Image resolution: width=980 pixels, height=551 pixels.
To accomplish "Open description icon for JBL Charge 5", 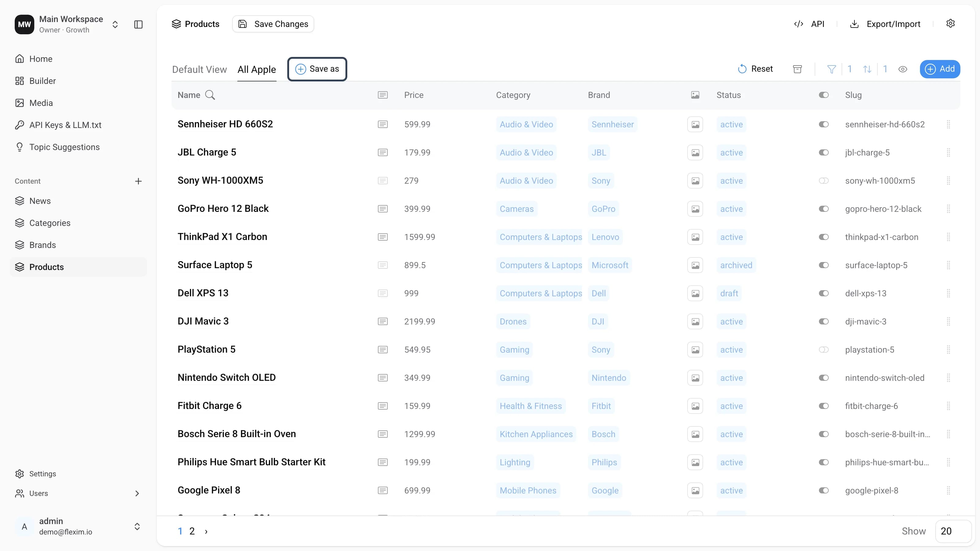I will (383, 152).
